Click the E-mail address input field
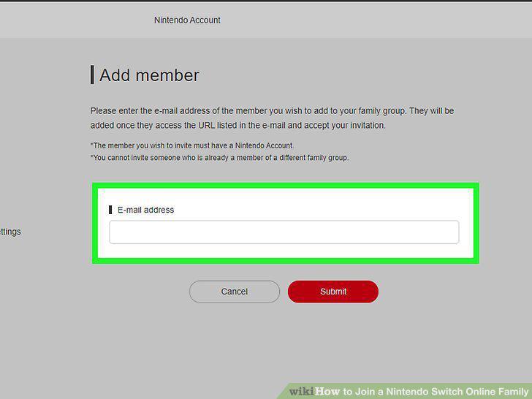 pyautogui.click(x=284, y=232)
